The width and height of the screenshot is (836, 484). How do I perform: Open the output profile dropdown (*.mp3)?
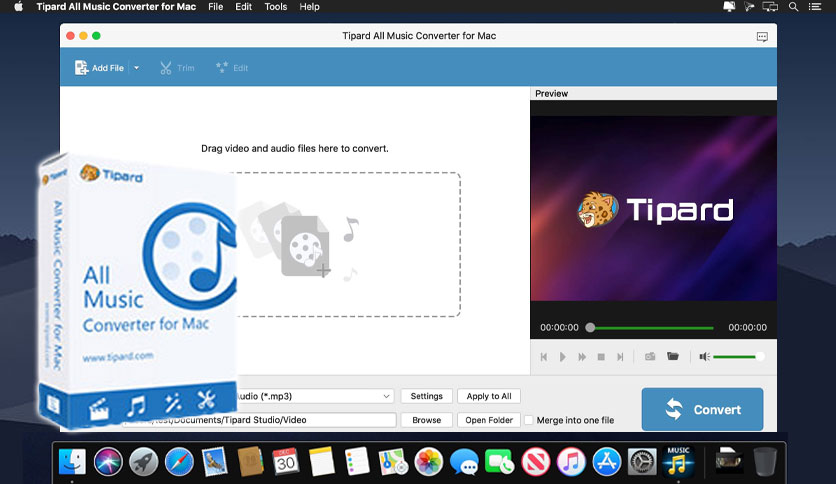pyautogui.click(x=313, y=396)
